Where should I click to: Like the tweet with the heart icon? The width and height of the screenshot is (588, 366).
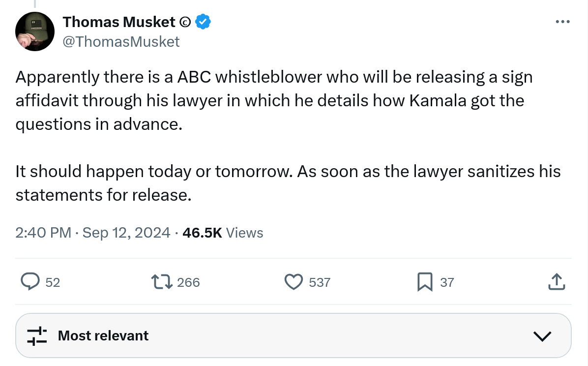click(294, 282)
